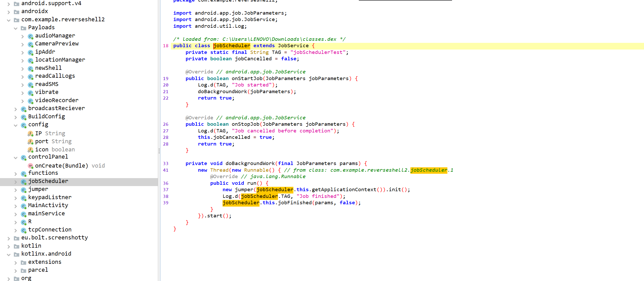
Task: Click the onStopJob method name
Action: [245, 124]
